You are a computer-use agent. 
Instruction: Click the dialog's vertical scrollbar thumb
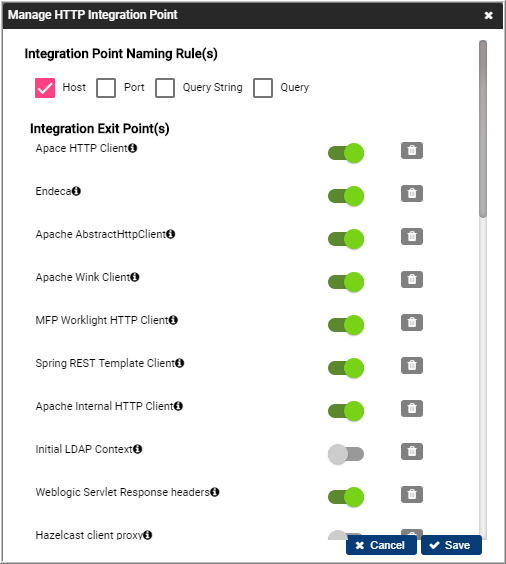[483, 129]
